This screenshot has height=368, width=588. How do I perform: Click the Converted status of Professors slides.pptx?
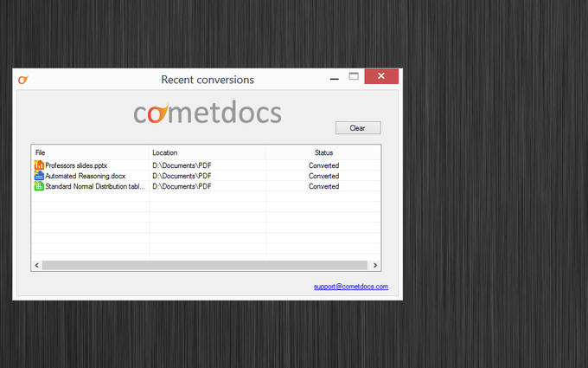(323, 165)
